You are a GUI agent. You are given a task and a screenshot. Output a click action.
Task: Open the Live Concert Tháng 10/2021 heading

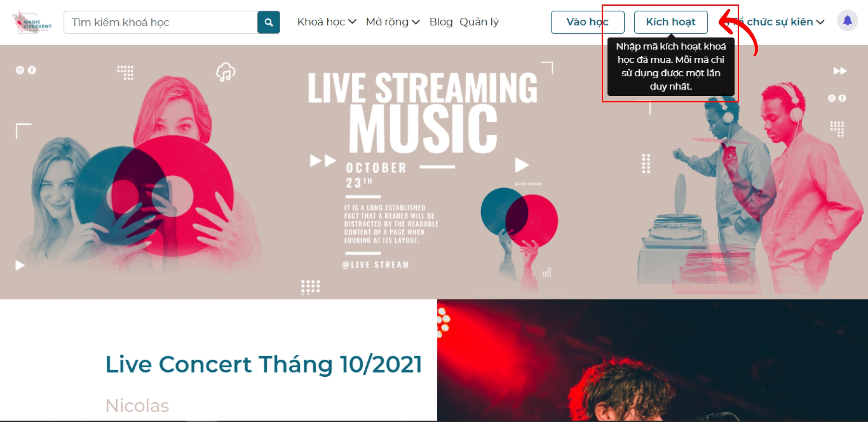pyautogui.click(x=263, y=364)
